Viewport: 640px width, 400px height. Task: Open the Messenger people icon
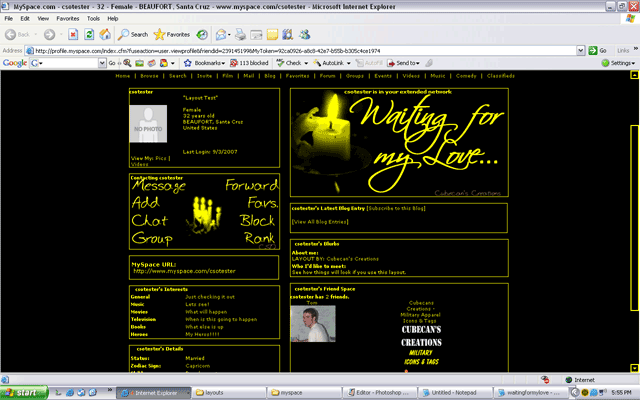pyautogui.click(x=304, y=35)
